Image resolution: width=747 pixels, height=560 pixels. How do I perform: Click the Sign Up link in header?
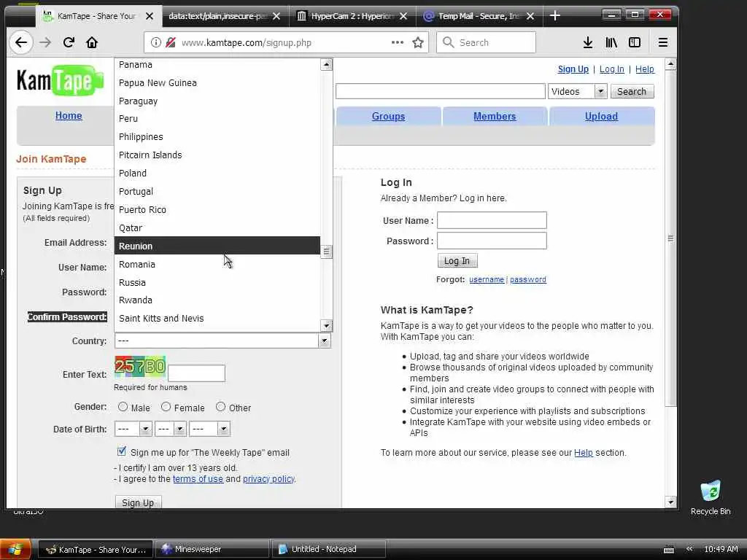pos(573,69)
